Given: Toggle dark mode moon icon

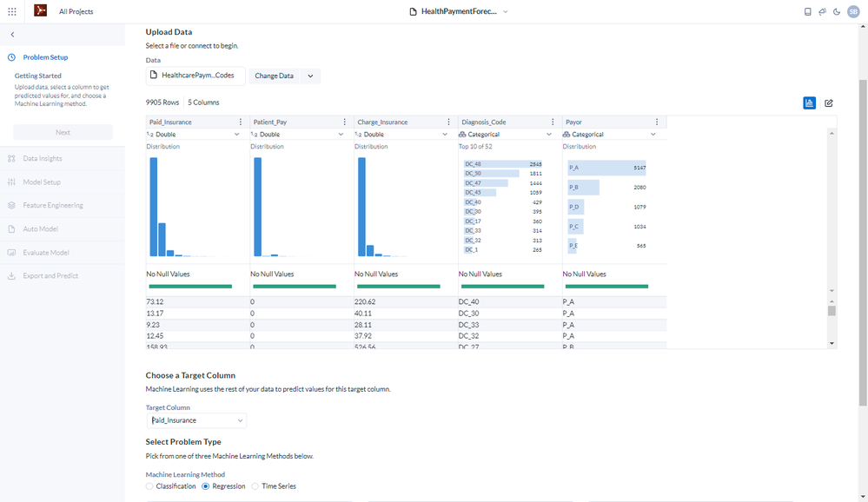Looking at the screenshot, I should tap(837, 11).
